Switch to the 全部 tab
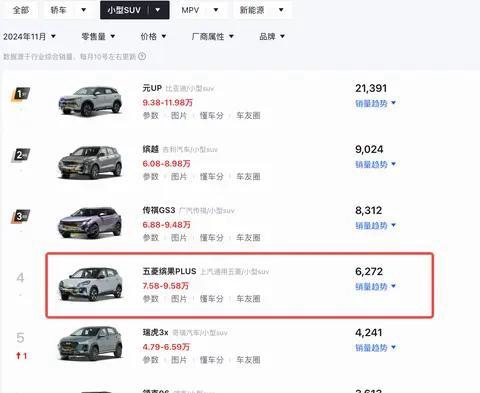 coord(20,10)
